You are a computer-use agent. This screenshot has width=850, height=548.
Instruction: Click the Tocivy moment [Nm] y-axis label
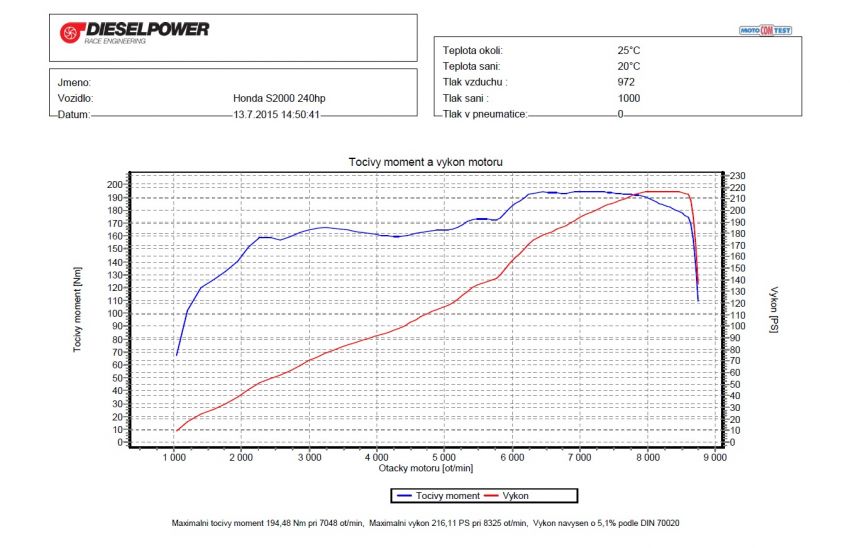(x=78, y=312)
